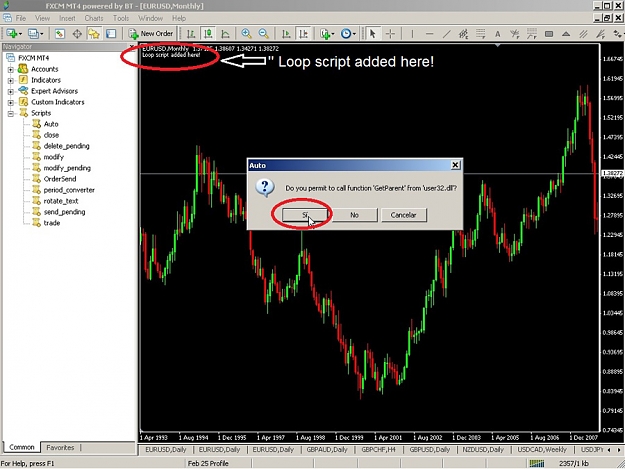Select the period_converter script
Viewport: 625px width, 469px height.
tap(69, 190)
